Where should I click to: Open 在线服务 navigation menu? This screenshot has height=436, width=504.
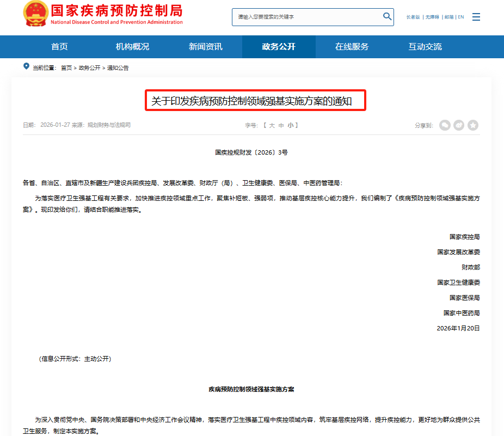pos(352,47)
